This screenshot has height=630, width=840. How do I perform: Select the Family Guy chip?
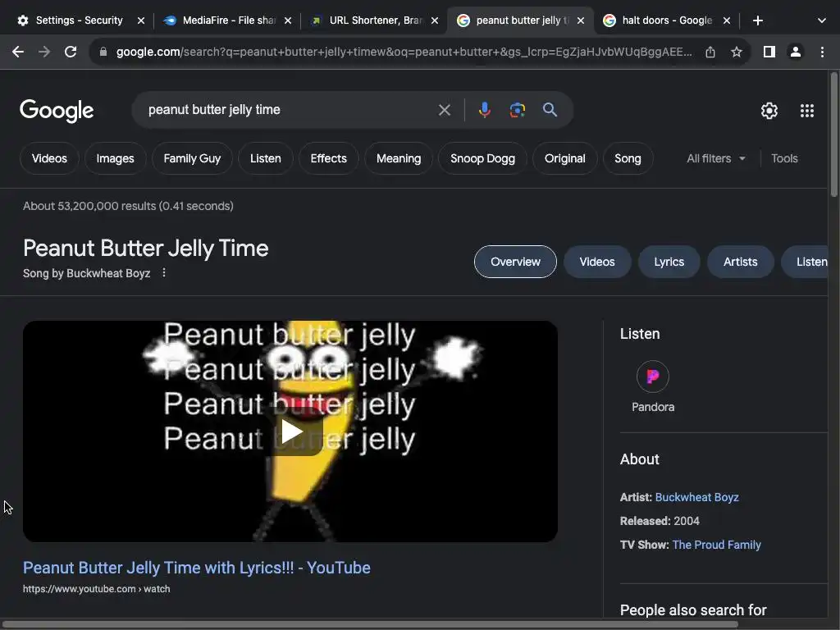(192, 158)
